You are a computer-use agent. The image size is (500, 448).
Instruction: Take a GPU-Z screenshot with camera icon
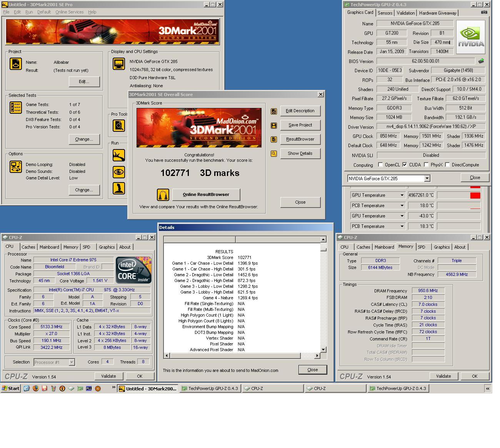pos(484,12)
